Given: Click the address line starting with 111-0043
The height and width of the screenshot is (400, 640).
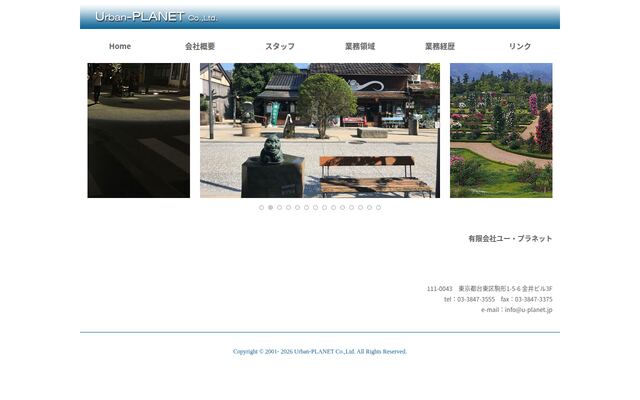Looking at the screenshot, I should pyautogui.click(x=489, y=289).
